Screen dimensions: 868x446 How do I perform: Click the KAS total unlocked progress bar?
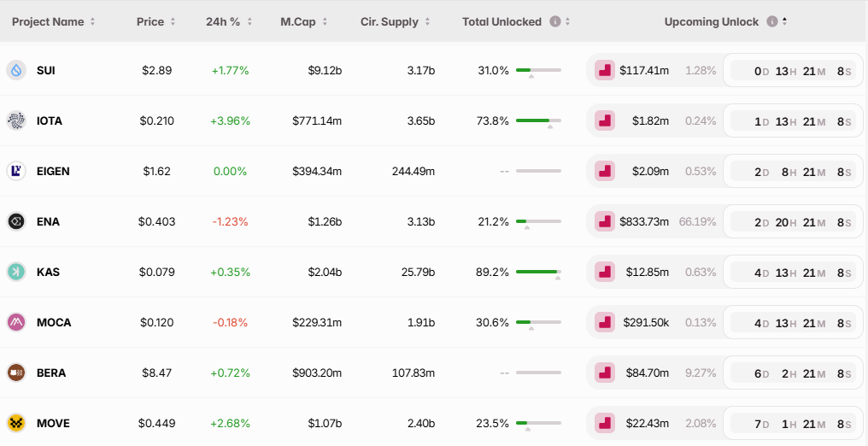click(x=538, y=272)
